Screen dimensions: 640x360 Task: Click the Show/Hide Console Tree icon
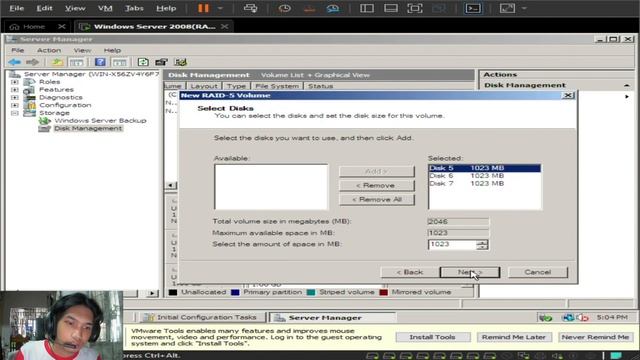click(x=76, y=62)
